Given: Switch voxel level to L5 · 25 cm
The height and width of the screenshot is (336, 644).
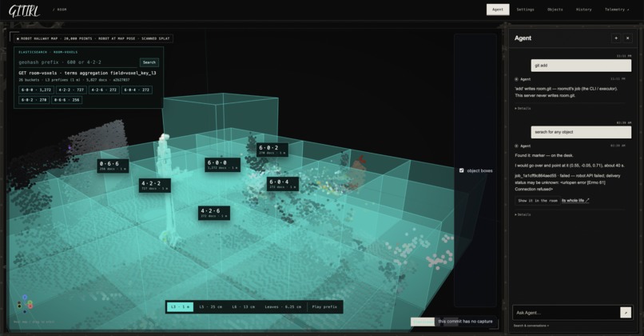Looking at the screenshot, I should (210, 307).
